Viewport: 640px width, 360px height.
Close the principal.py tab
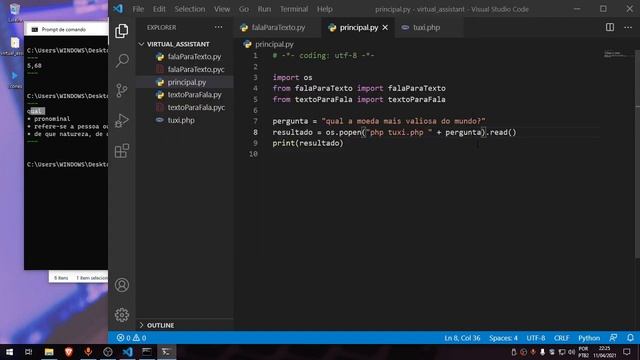point(385,27)
